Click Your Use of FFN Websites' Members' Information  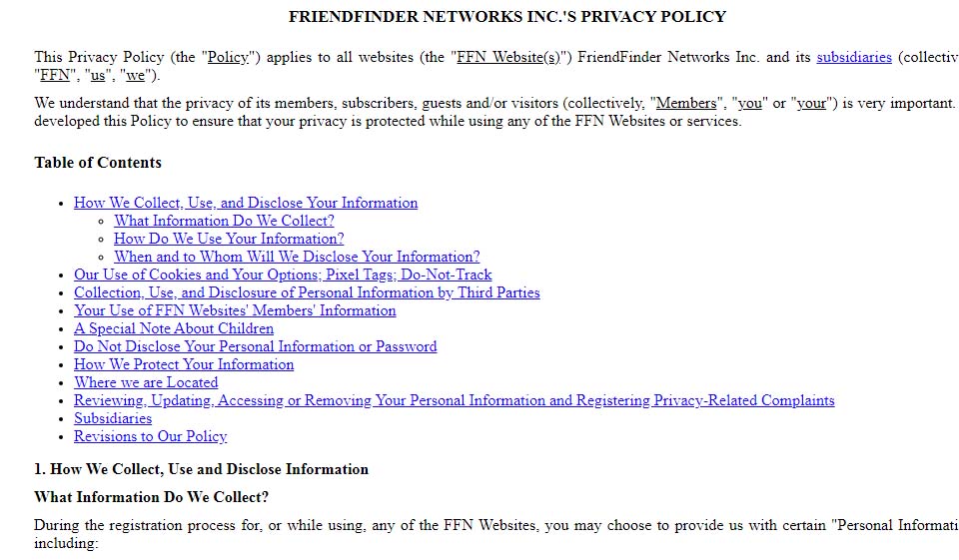tap(235, 310)
